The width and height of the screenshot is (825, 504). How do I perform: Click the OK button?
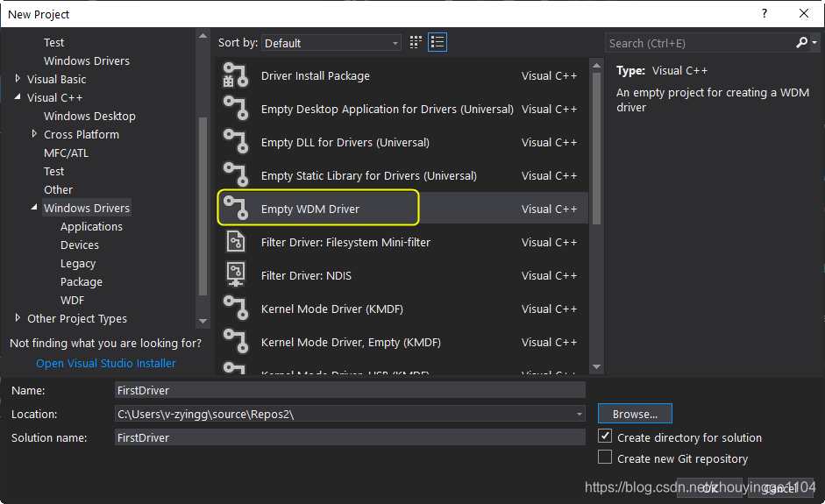pyautogui.click(x=709, y=487)
